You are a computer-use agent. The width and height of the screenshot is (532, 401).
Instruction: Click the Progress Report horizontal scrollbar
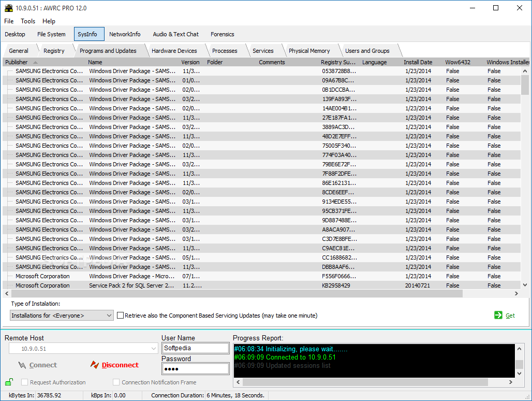pos(374,382)
